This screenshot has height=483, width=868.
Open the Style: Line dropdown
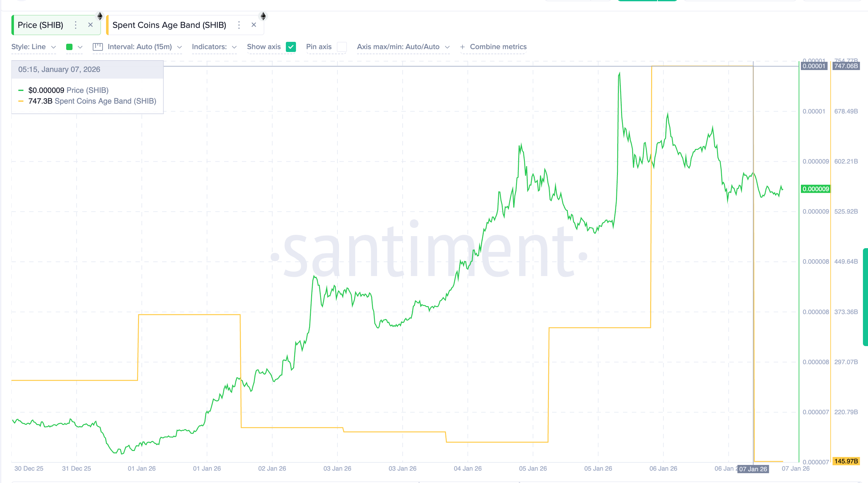[33, 47]
